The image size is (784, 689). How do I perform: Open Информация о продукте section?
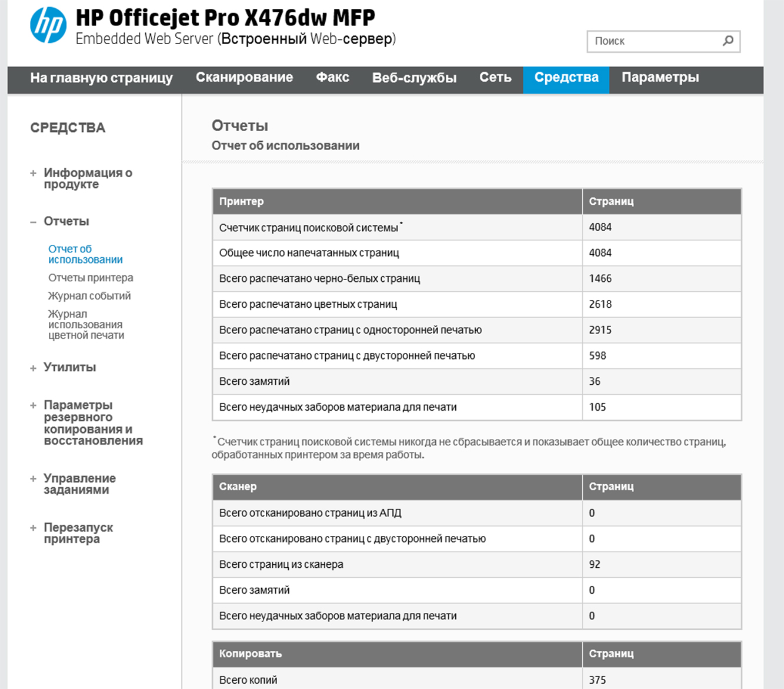pyautogui.click(x=88, y=178)
